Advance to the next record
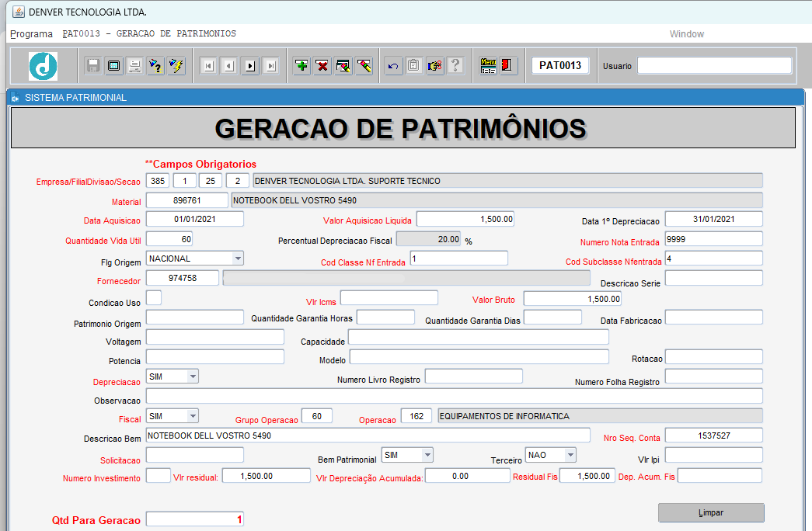812x531 pixels. (x=249, y=65)
